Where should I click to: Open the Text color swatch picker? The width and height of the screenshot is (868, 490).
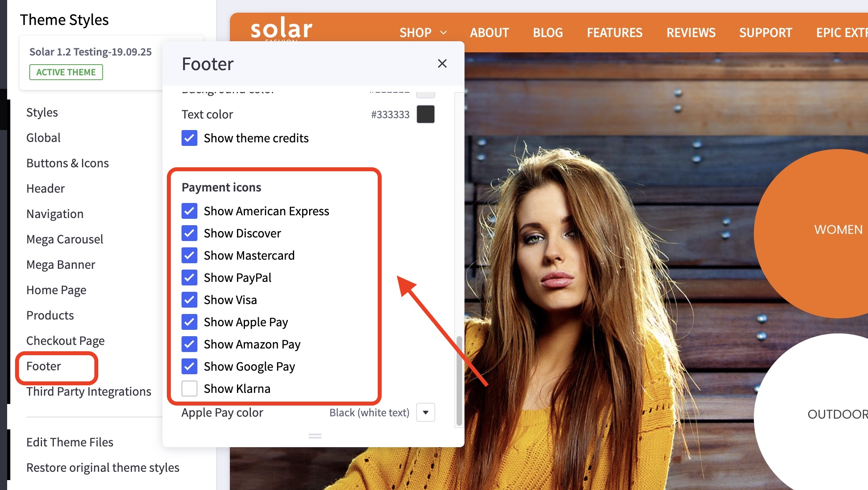[425, 114]
